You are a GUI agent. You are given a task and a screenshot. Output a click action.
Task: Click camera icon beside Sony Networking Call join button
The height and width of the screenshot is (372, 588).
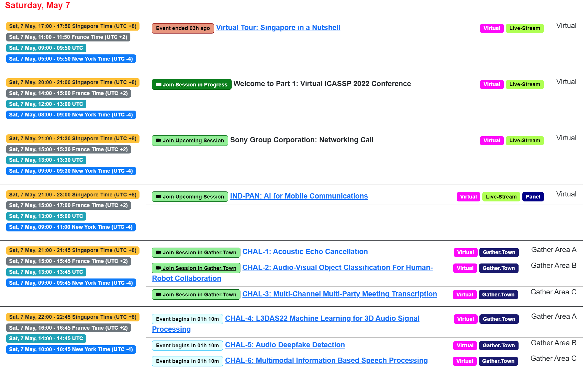point(158,141)
